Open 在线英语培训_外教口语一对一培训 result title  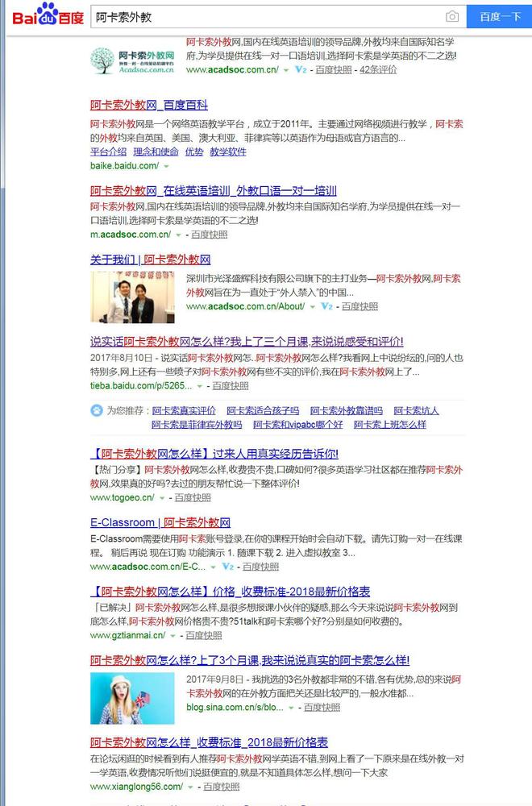point(214,191)
